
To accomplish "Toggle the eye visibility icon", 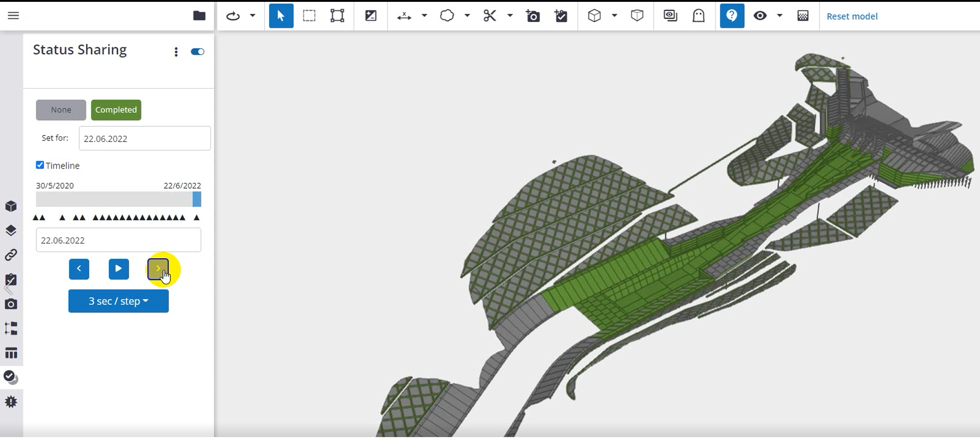I will coord(760,16).
